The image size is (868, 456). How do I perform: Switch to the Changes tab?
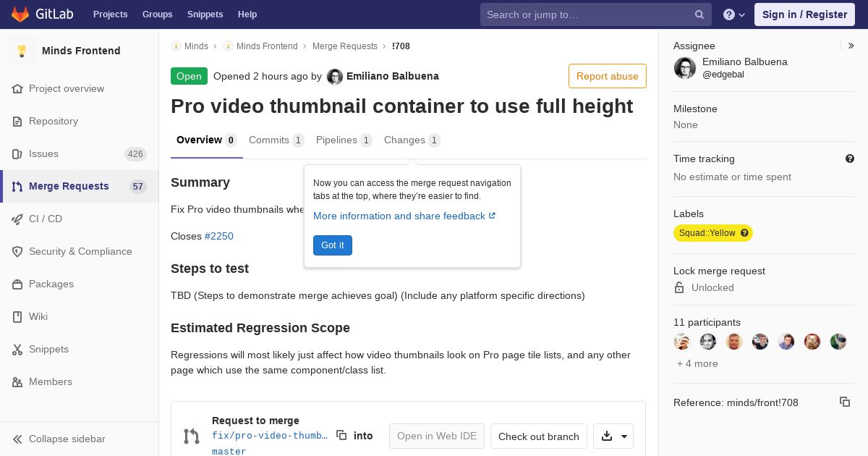(412, 140)
